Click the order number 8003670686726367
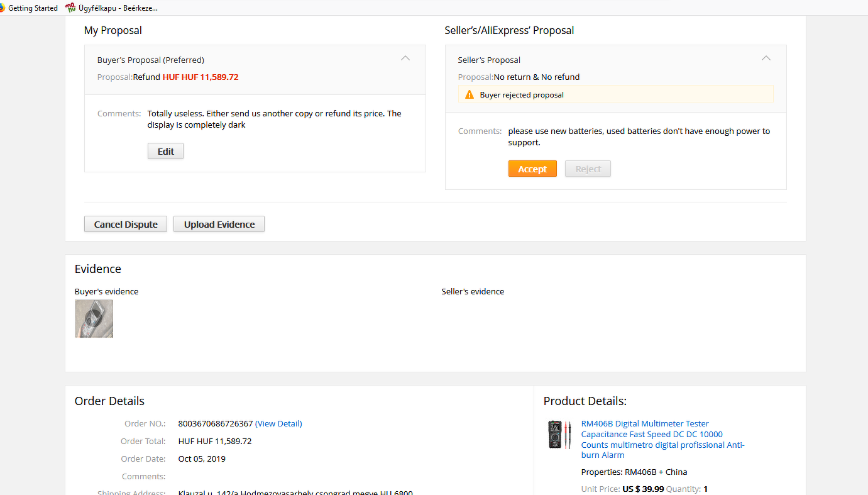Screen dimensions: 868x495 [216, 424]
